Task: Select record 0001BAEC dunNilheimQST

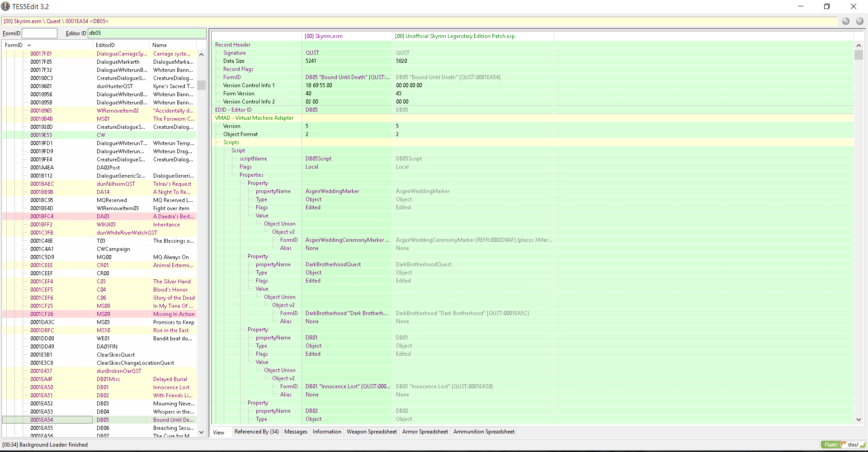Action: (x=99, y=184)
